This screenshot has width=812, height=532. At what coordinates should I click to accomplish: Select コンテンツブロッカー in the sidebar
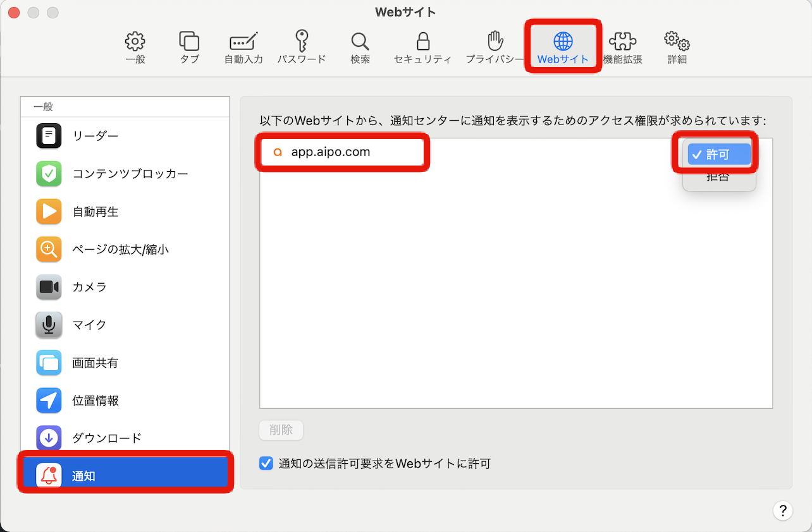[125, 173]
